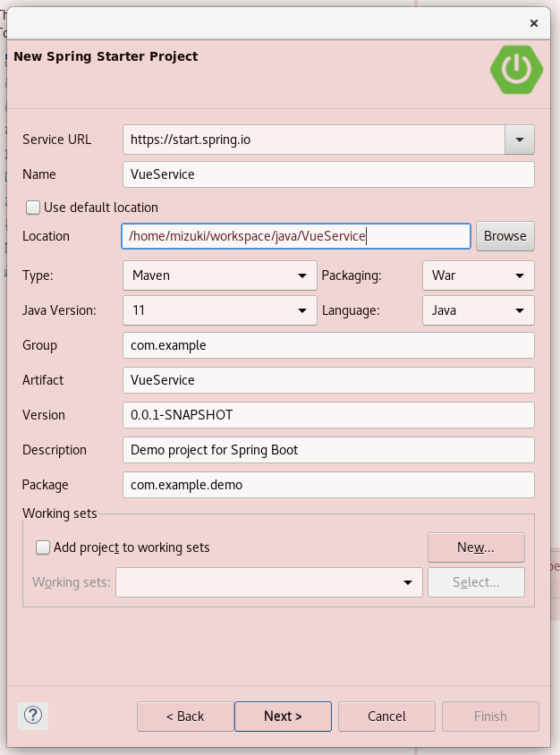Click the Package field com.example.demo

[x=329, y=484]
